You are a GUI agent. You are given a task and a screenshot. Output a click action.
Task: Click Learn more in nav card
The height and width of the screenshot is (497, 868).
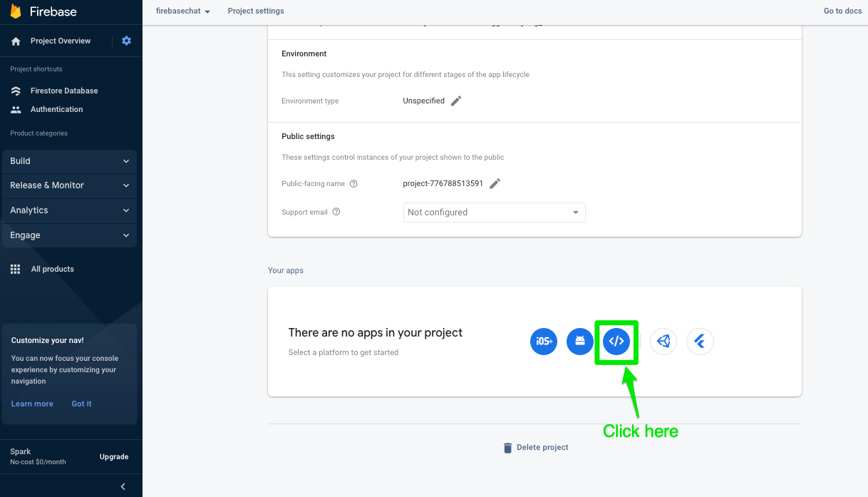(x=32, y=404)
